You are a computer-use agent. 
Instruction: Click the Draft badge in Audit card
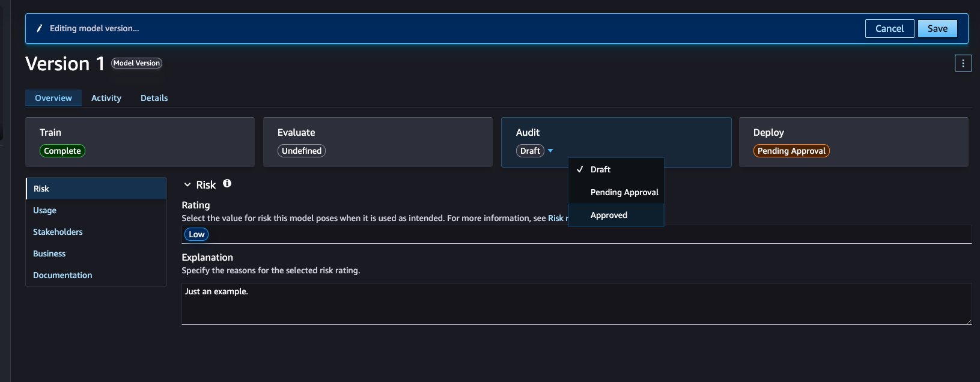pyautogui.click(x=530, y=151)
